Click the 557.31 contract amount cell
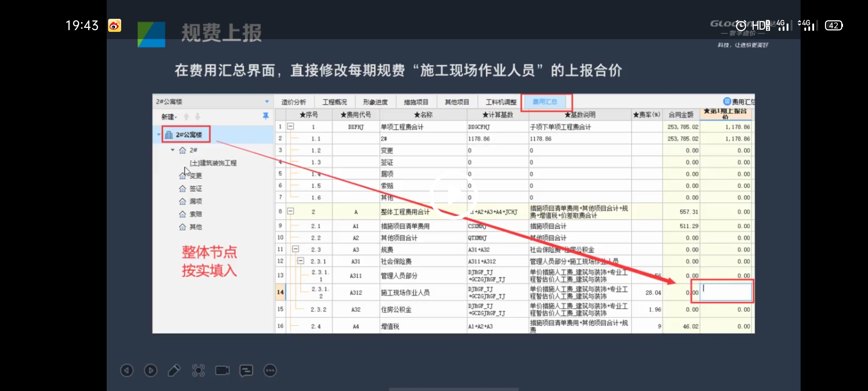 pyautogui.click(x=681, y=212)
